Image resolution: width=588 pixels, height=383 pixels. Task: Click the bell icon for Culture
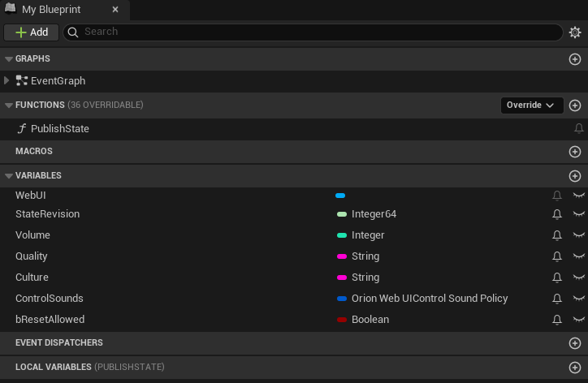557,278
